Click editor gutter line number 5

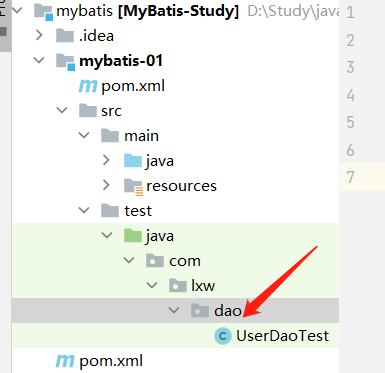(350, 122)
